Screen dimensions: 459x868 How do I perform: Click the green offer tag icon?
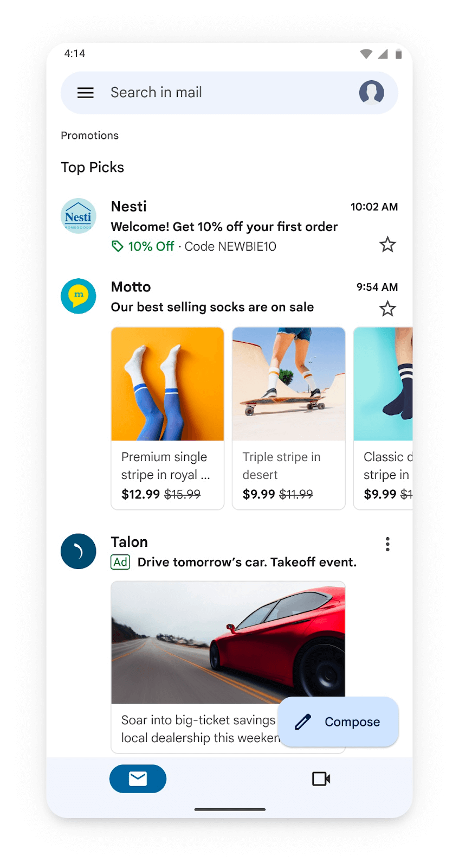[117, 246]
